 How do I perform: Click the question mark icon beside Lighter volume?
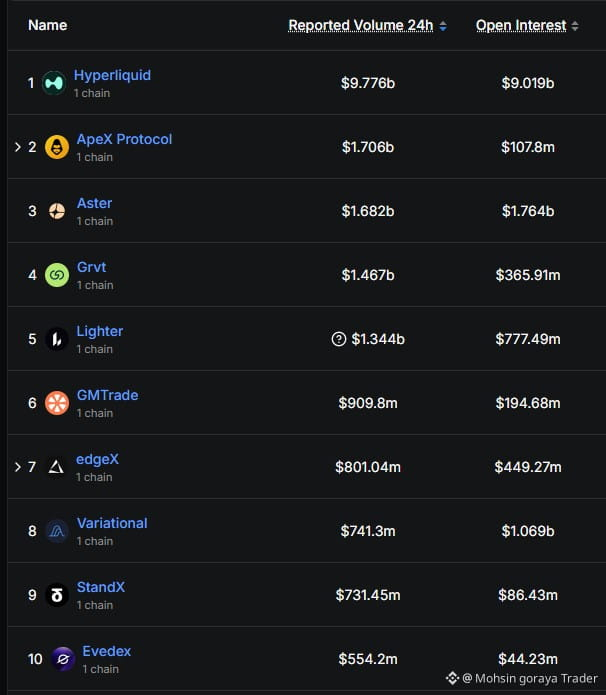tap(339, 339)
